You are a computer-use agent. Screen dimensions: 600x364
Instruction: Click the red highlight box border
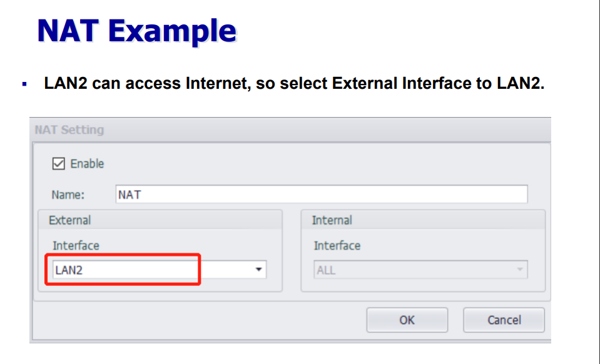pyautogui.click(x=200, y=269)
